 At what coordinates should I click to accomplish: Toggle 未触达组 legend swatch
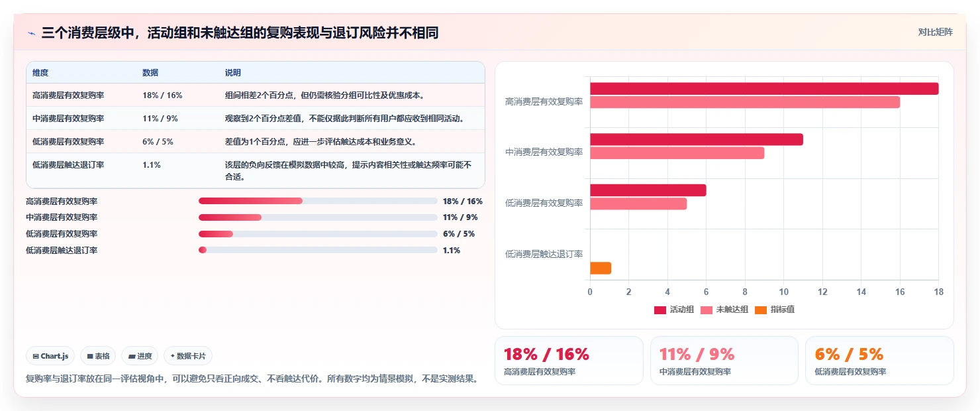click(707, 310)
